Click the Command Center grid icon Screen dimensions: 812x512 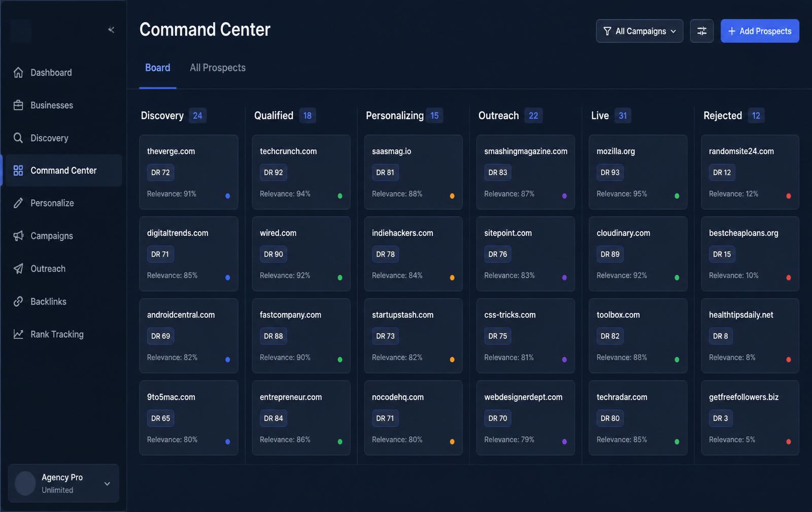18,170
